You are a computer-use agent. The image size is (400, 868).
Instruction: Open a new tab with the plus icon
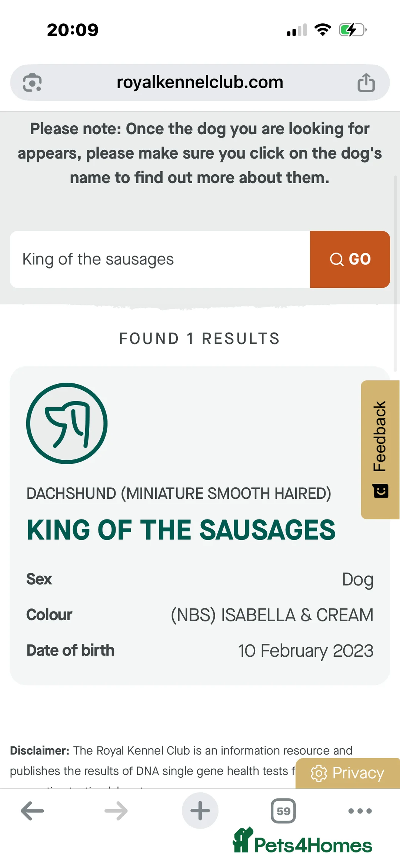tap(200, 811)
